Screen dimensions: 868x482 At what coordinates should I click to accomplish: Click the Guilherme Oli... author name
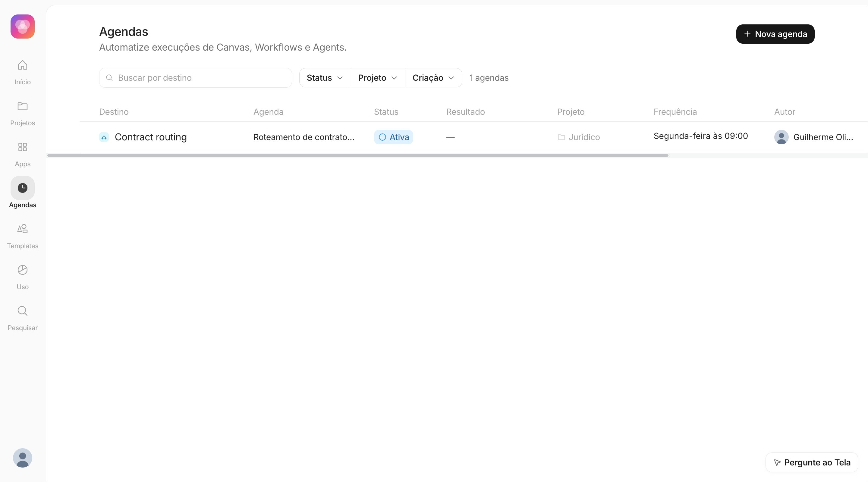click(x=823, y=137)
